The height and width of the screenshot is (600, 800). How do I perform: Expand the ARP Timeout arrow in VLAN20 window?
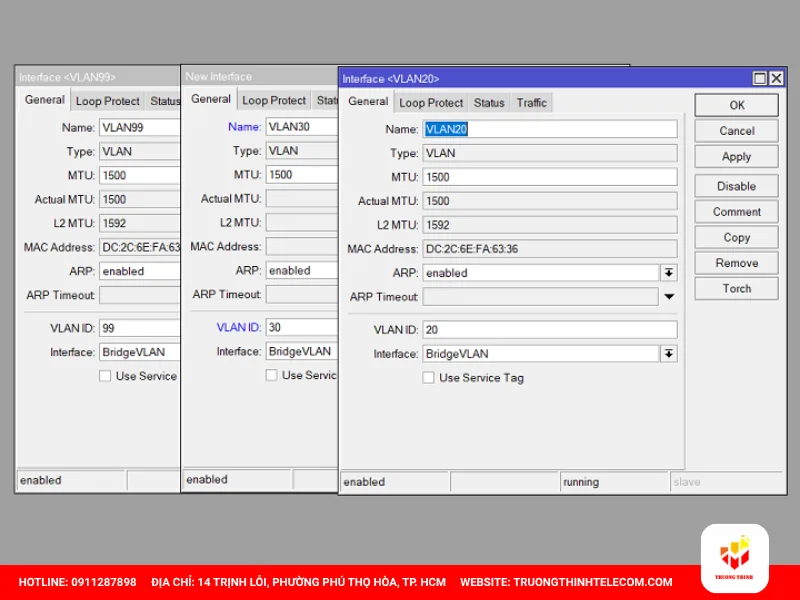pos(669,296)
